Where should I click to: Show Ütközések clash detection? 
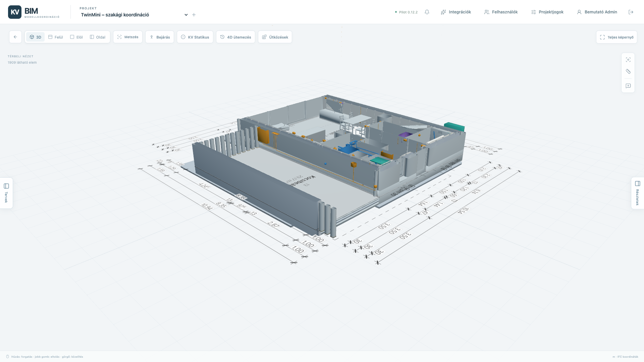[x=275, y=37]
